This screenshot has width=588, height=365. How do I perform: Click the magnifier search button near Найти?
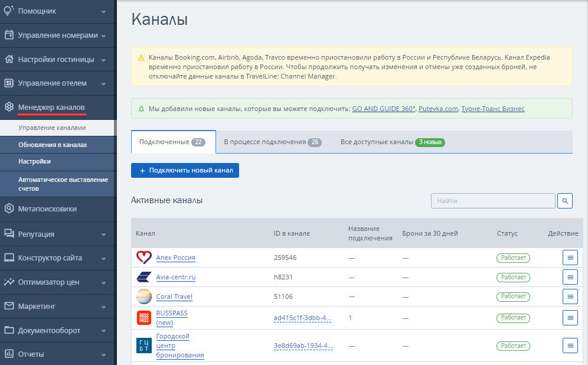click(x=565, y=201)
